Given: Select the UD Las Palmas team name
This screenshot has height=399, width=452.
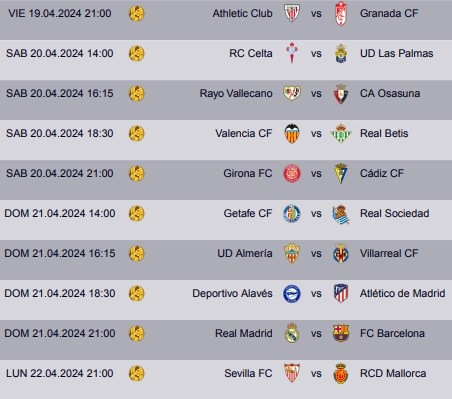Looking at the screenshot, I should click(397, 53).
